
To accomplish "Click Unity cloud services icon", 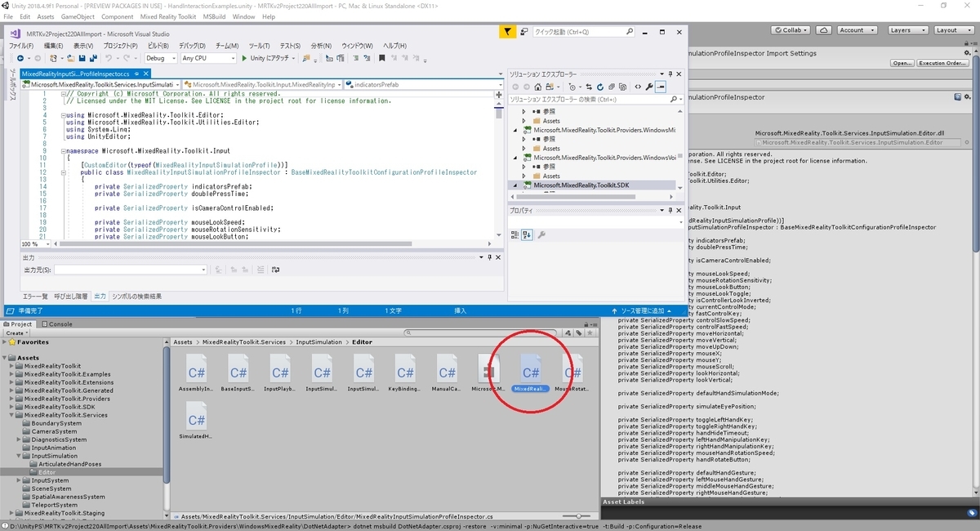I will [x=824, y=30].
